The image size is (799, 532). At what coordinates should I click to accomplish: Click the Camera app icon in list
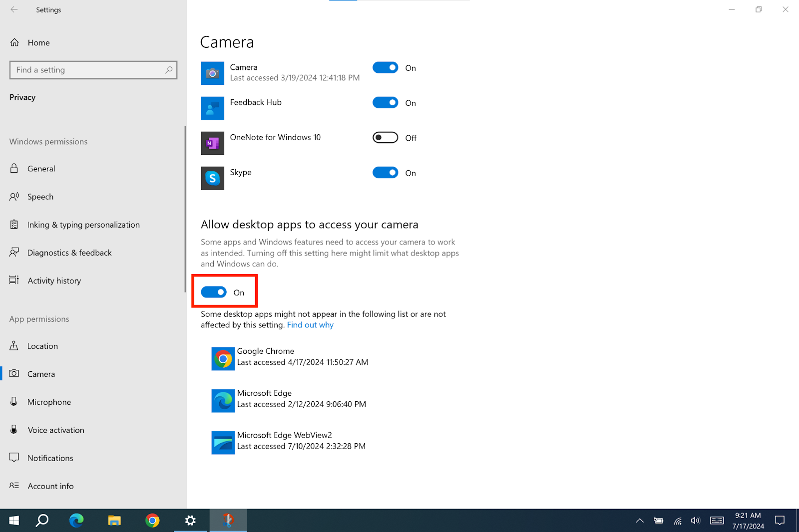(x=213, y=73)
